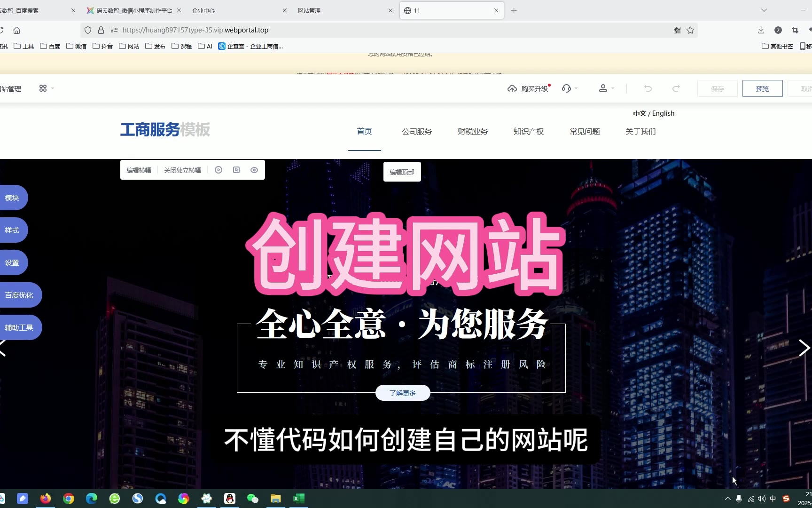Toggle banner visibility eye icon
The image size is (812, 508).
(x=254, y=170)
